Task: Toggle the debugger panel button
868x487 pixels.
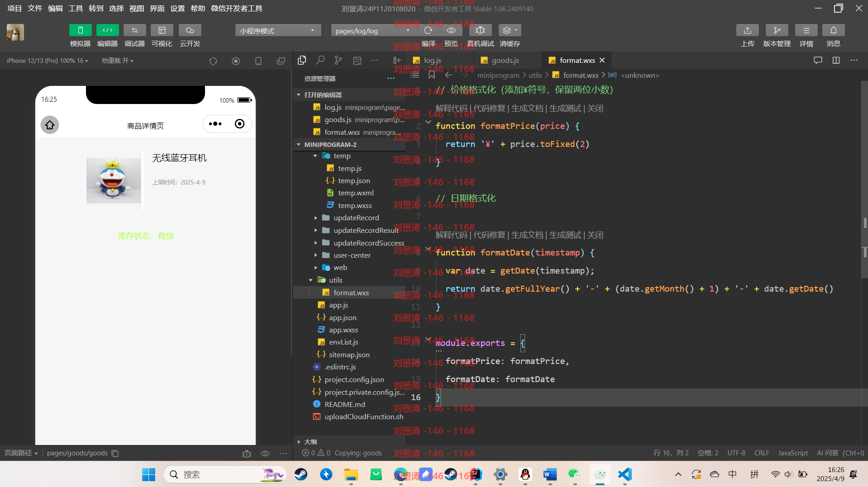Action: click(134, 30)
